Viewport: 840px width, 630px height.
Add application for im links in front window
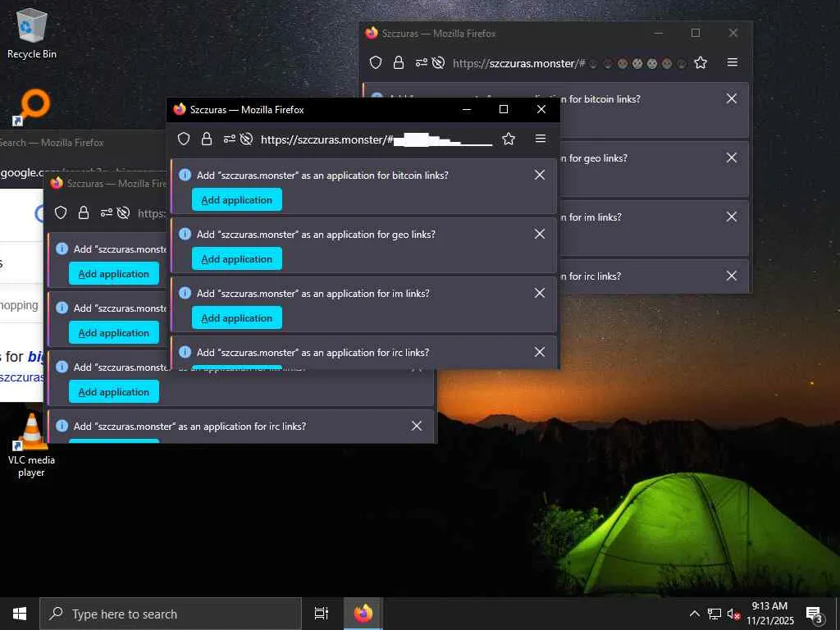237,317
